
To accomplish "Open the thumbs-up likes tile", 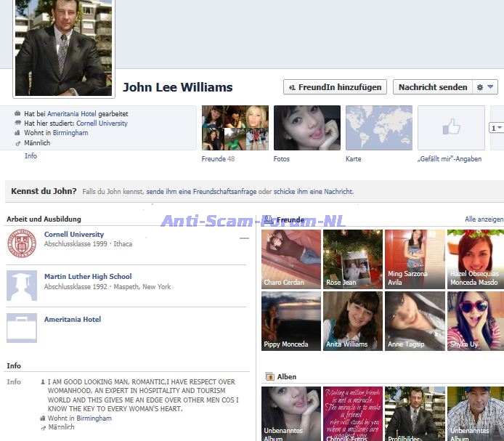I will 451,128.
